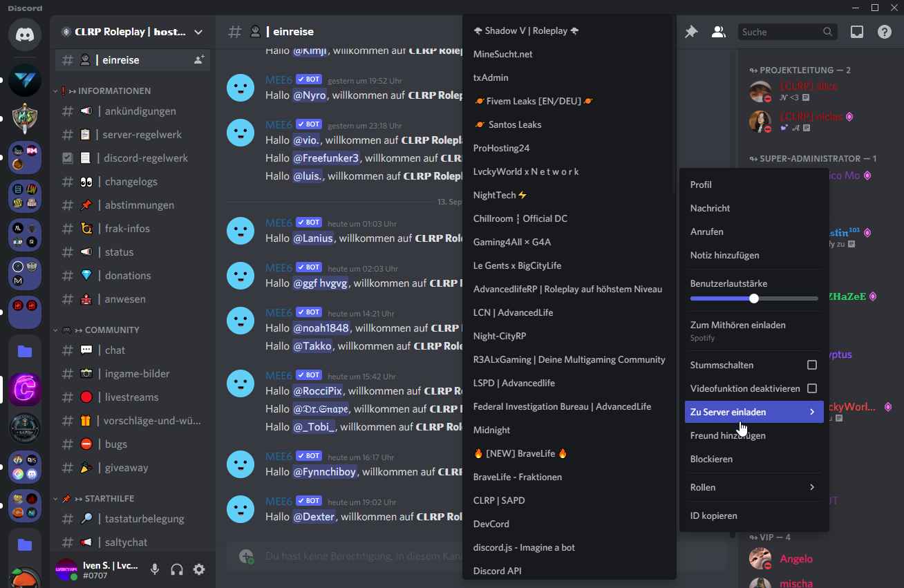Open the help question mark icon

pyautogui.click(x=884, y=32)
